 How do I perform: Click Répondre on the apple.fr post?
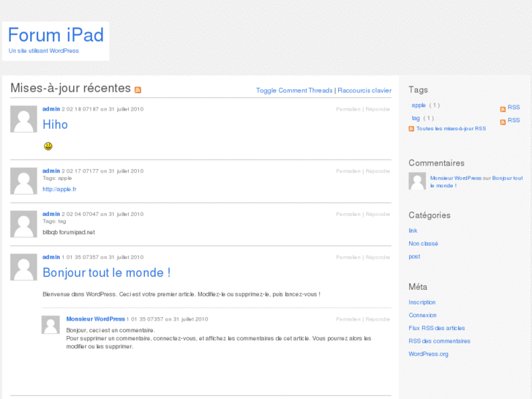pyautogui.click(x=378, y=171)
